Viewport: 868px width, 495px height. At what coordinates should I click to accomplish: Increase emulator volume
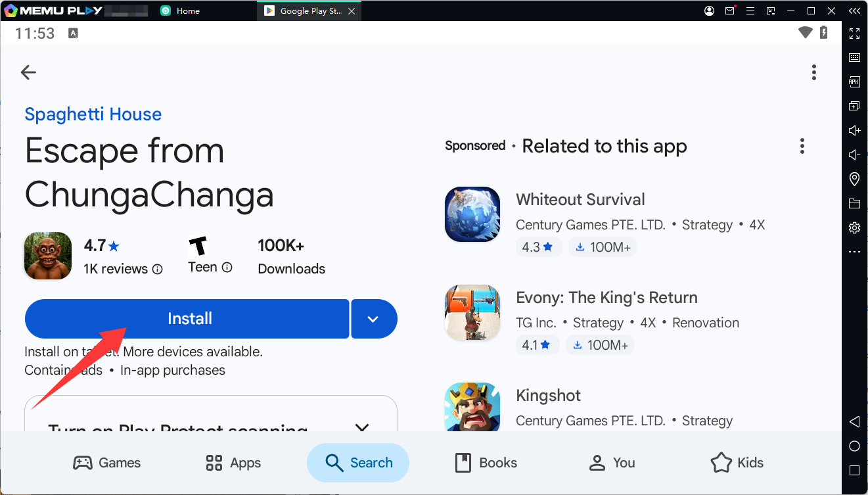tap(854, 130)
